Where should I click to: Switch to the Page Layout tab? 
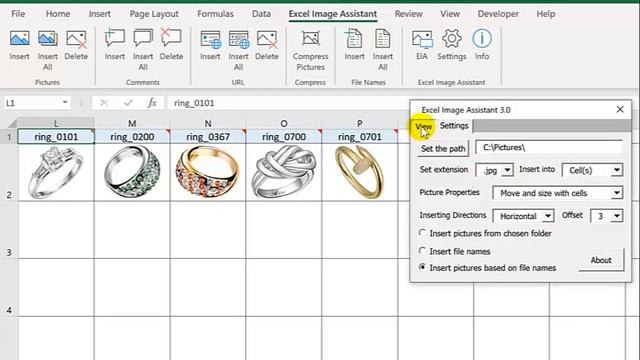tap(154, 13)
